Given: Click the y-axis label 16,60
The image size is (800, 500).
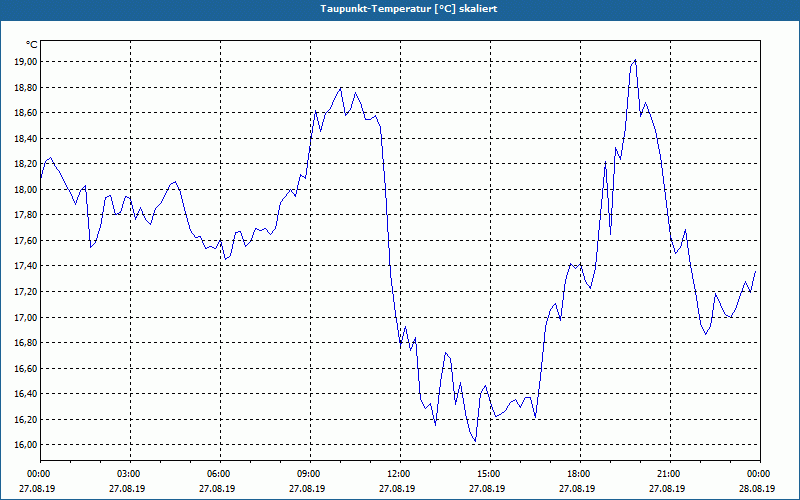Looking at the screenshot, I should coord(27,368).
